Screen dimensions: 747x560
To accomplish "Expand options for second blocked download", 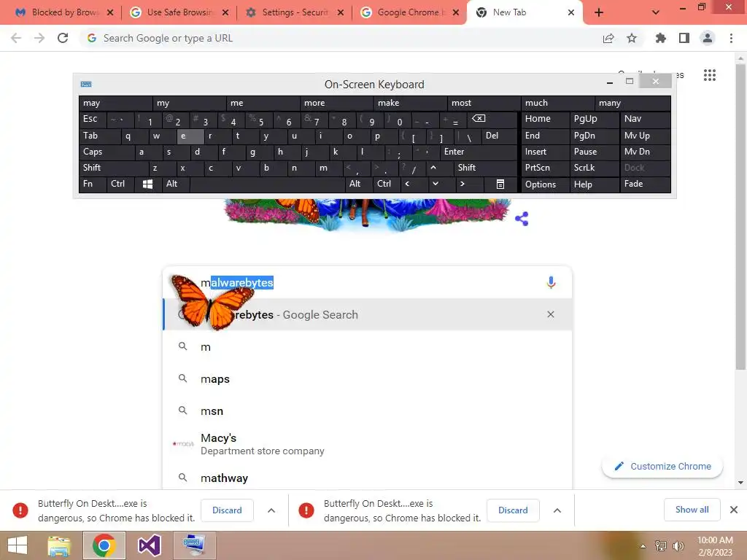I will coord(557,510).
